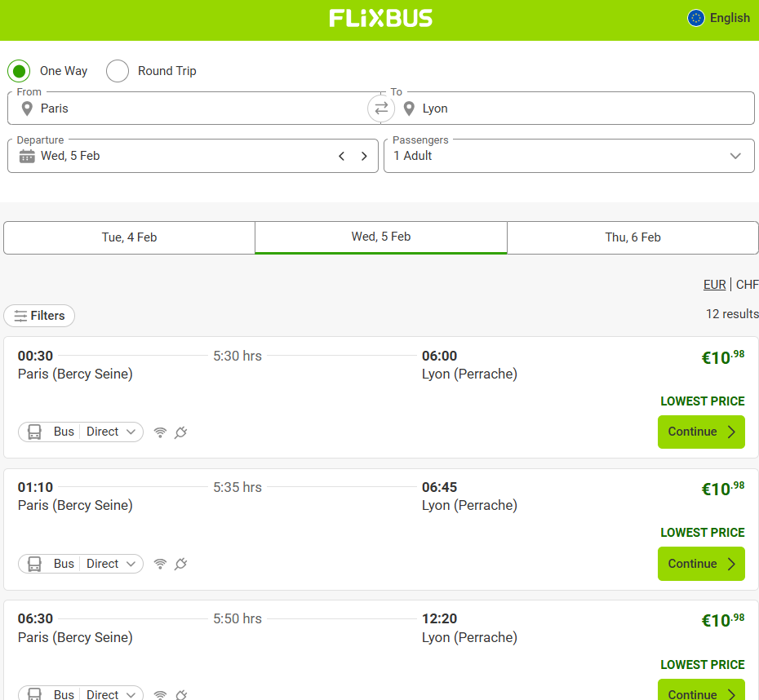Expand Bus Direct details for 06:30 trip
This screenshot has width=759, height=700.
coord(81,693)
